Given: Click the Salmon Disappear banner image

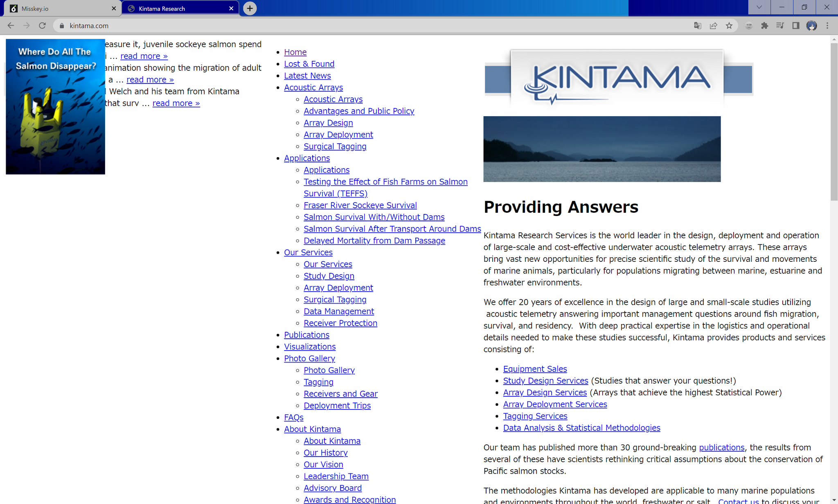Looking at the screenshot, I should (55, 106).
